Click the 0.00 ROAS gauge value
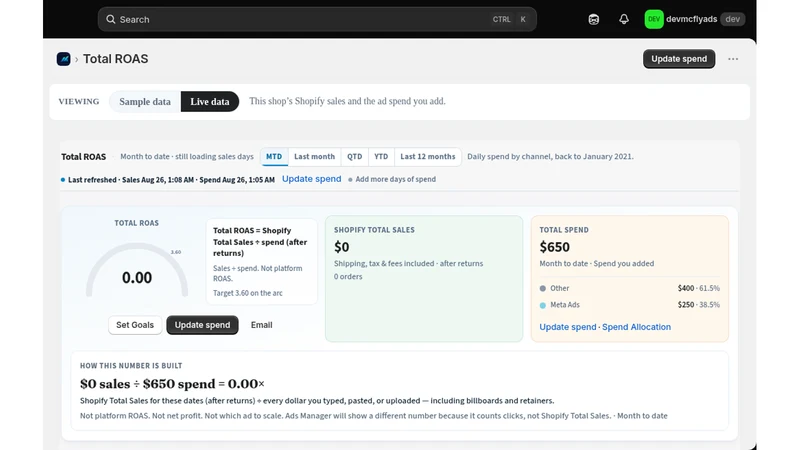 point(137,278)
